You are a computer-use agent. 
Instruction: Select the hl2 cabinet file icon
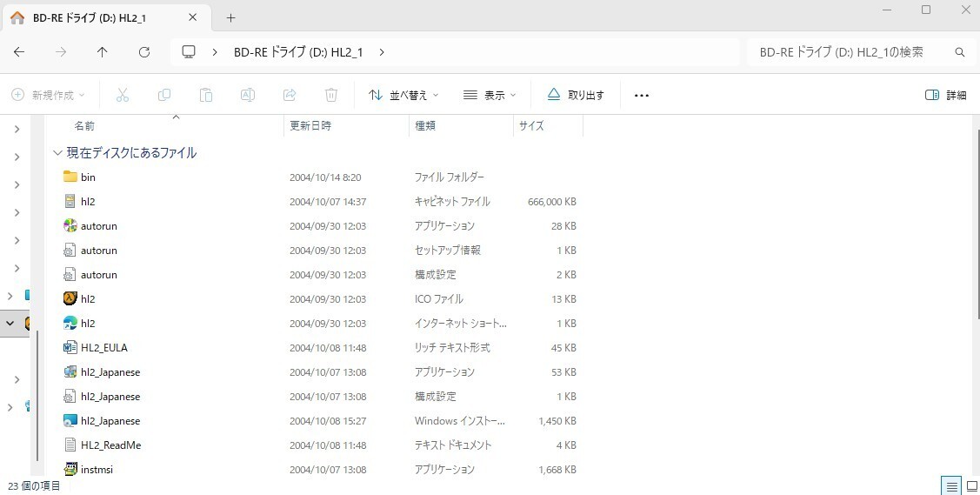pyautogui.click(x=70, y=201)
